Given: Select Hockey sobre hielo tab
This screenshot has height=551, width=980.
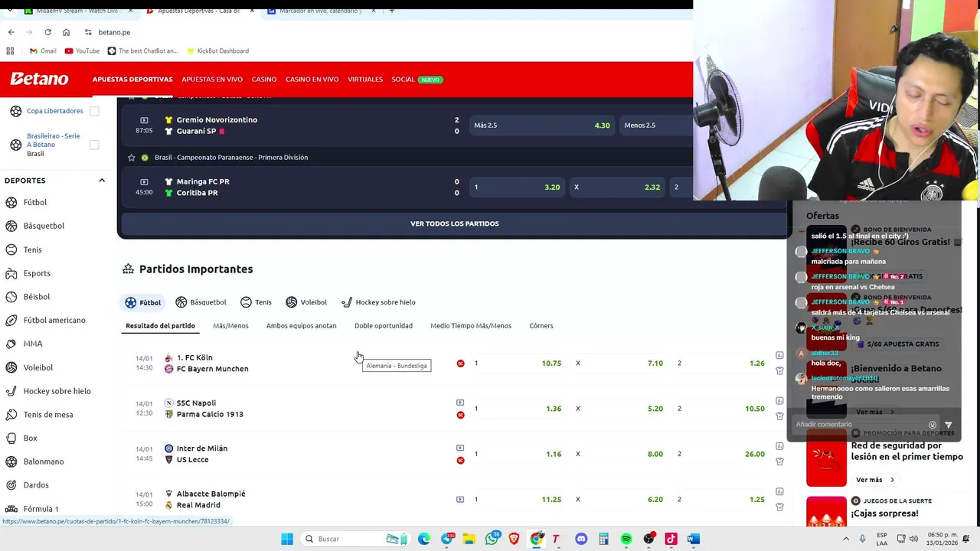Looking at the screenshot, I should [378, 302].
